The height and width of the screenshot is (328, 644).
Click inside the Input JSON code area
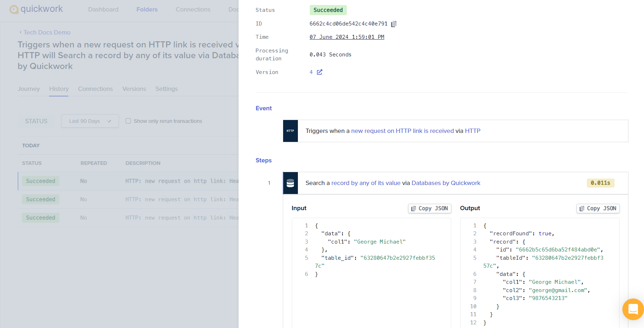point(371,273)
